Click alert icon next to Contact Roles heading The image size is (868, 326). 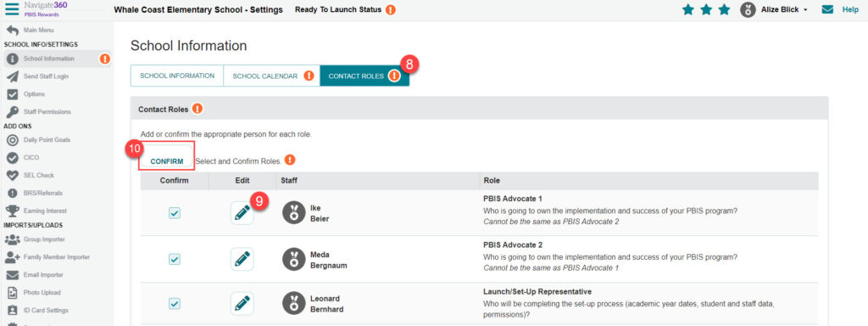pos(198,110)
